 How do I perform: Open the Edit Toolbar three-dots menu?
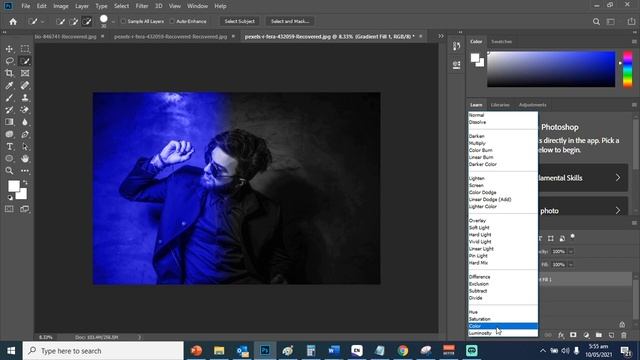point(25,171)
